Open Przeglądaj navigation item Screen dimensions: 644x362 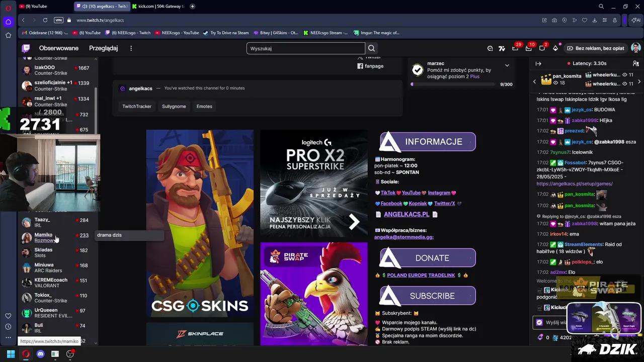(x=103, y=48)
